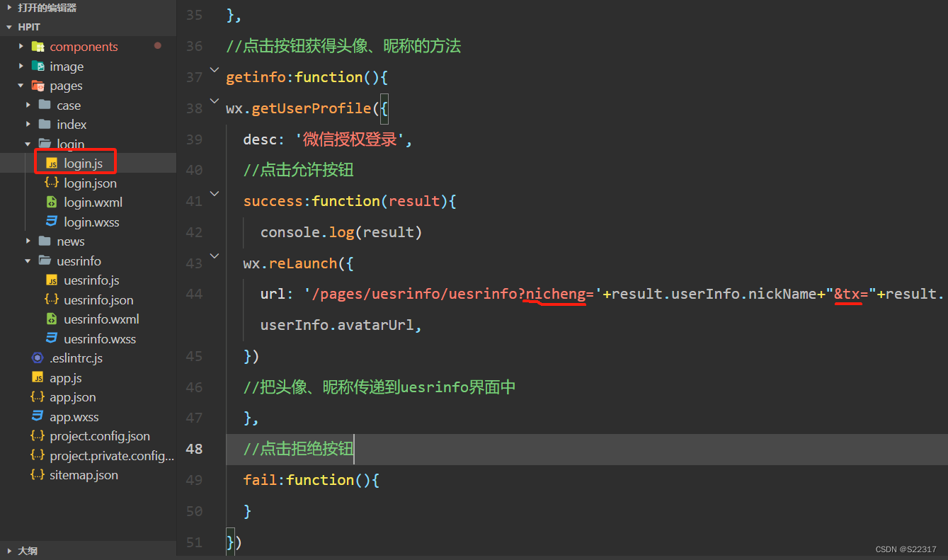
Task: Click the index folder icon
Action: pos(45,125)
